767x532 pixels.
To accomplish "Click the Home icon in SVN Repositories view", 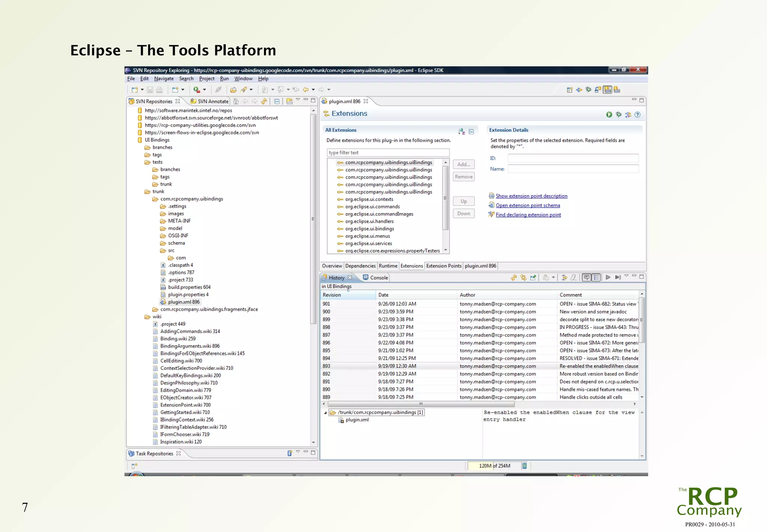I will point(236,101).
